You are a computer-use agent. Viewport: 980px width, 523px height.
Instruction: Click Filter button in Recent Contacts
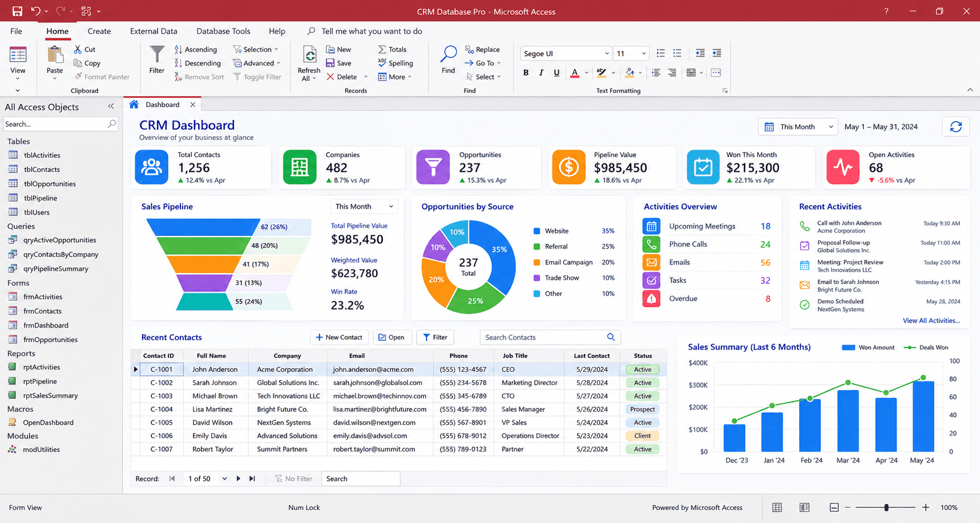(435, 337)
